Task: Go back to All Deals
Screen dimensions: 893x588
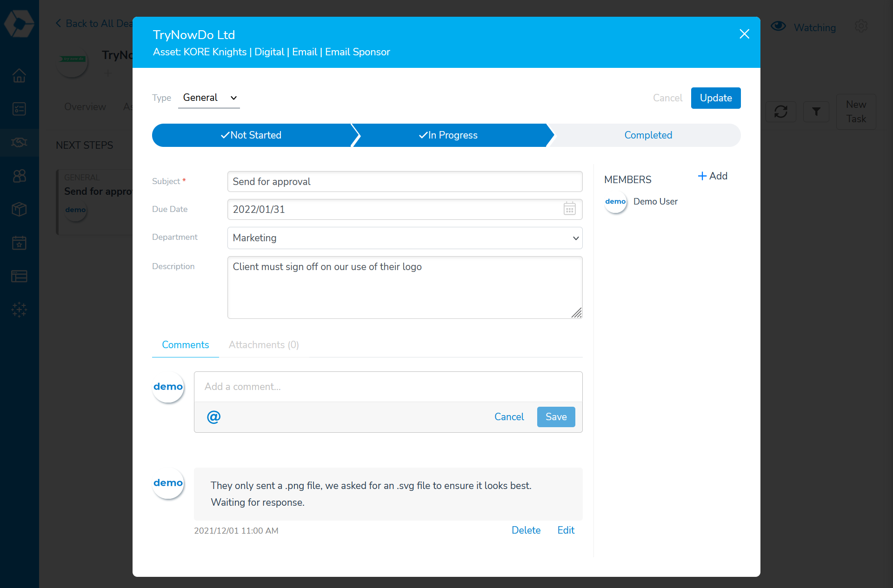Action: 94,23
